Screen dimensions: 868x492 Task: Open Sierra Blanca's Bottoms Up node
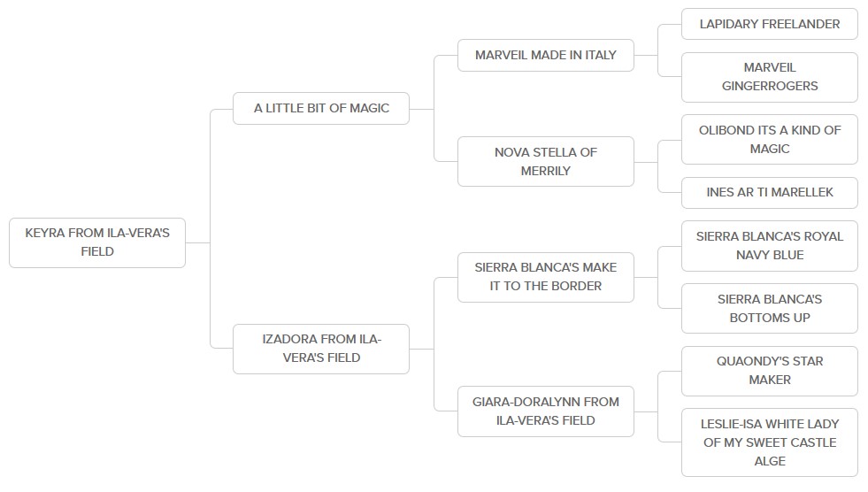[769, 308]
